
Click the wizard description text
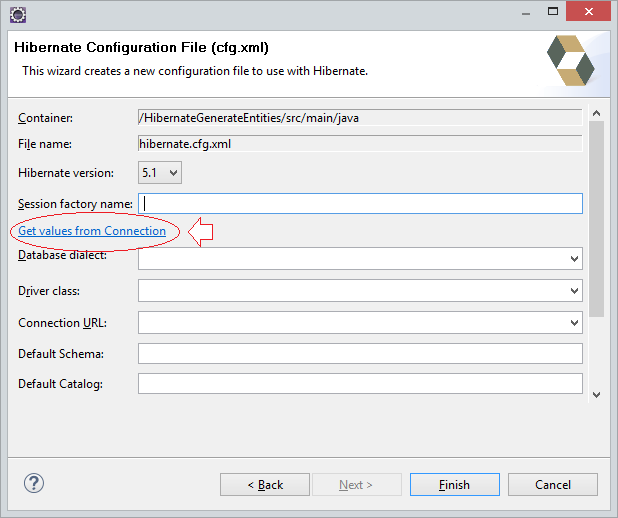point(195,71)
